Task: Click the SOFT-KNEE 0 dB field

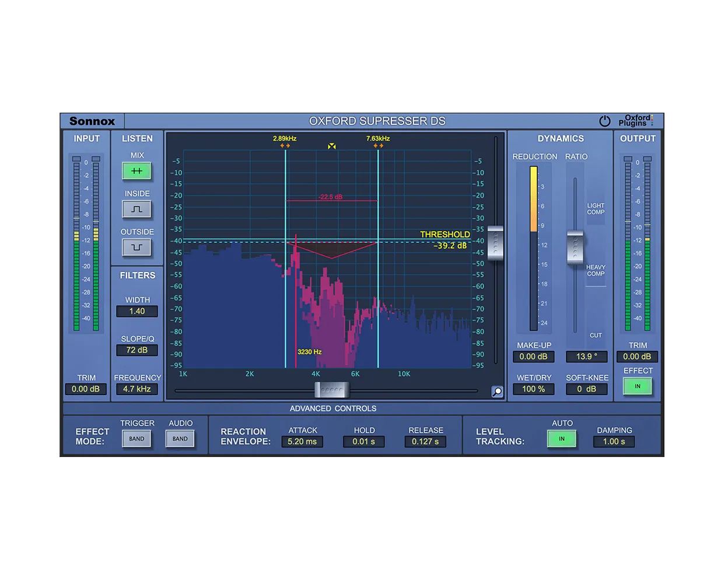Action: (587, 389)
